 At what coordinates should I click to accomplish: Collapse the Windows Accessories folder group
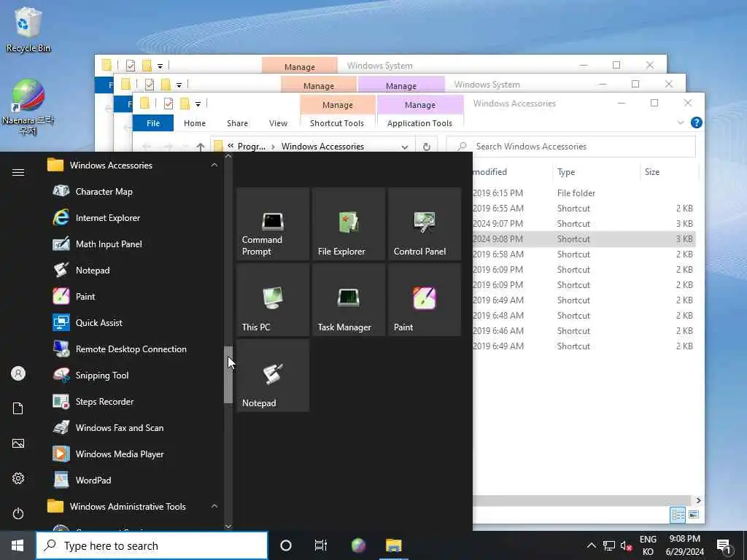click(214, 165)
